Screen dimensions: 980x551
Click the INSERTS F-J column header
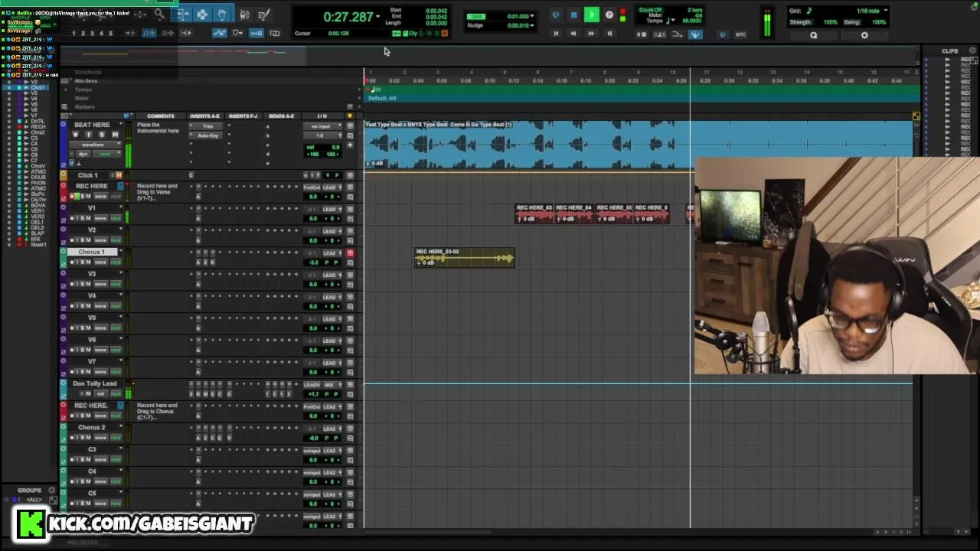pyautogui.click(x=243, y=116)
